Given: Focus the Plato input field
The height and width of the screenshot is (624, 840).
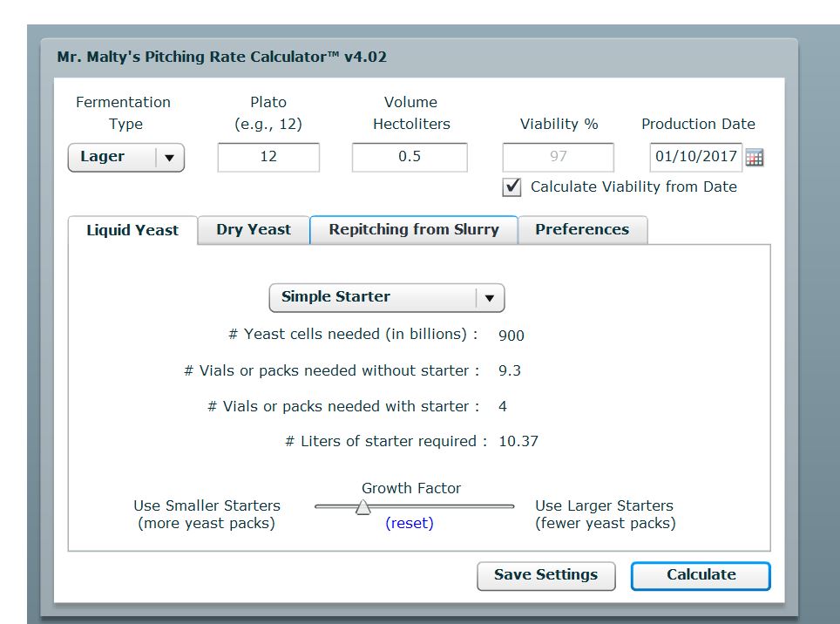Looking at the screenshot, I should click(x=268, y=158).
